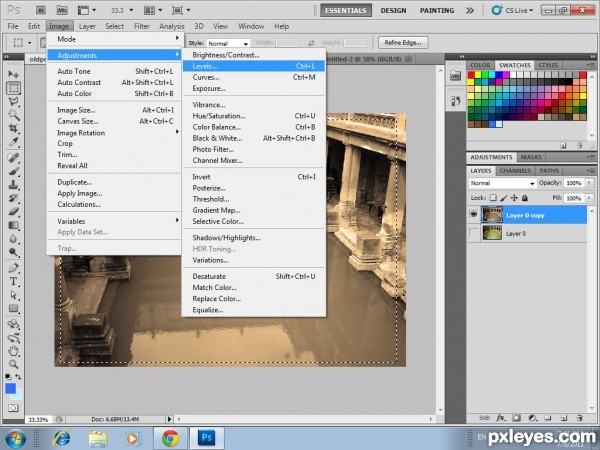This screenshot has width=600, height=450.
Task: Click the background color swatch in toolbox
Action: (19, 394)
